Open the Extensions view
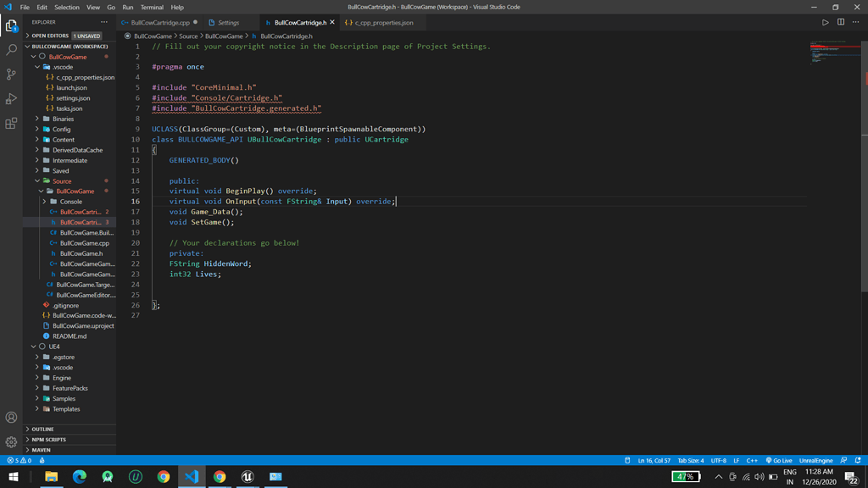 11,124
